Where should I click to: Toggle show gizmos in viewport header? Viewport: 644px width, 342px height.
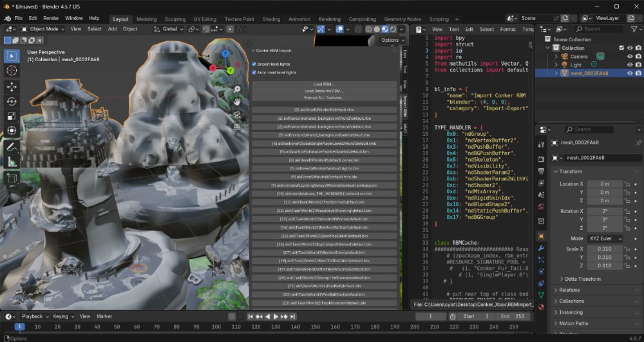pyautogui.click(x=321, y=29)
